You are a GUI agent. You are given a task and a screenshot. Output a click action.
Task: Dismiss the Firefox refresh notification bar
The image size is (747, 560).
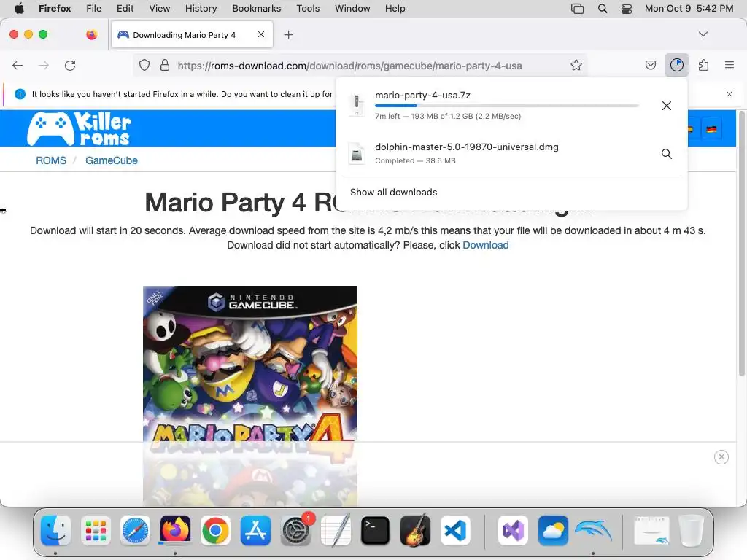pyautogui.click(x=729, y=94)
